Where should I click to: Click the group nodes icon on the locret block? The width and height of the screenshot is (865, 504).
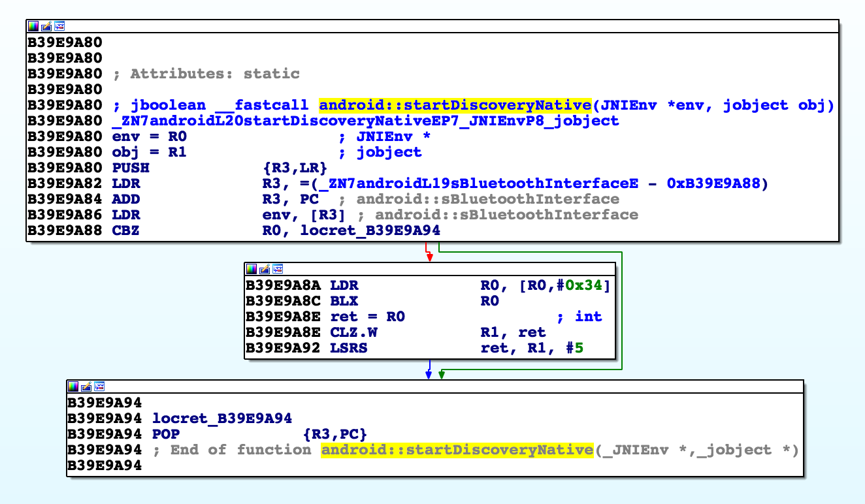coord(99,386)
